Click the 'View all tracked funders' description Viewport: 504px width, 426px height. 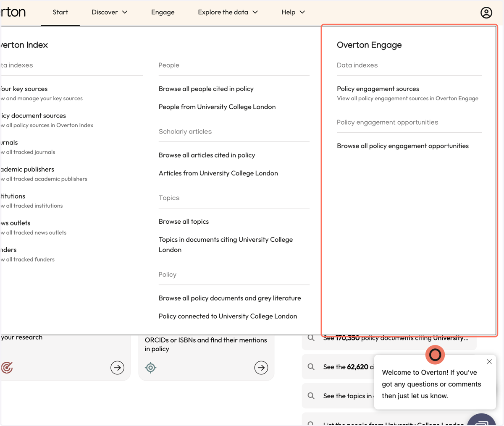coord(27,259)
